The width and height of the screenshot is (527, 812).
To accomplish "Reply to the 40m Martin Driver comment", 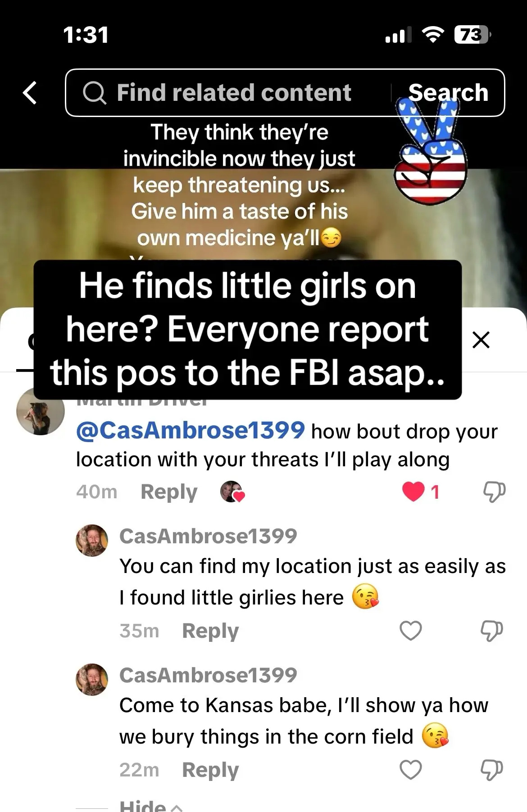I will (x=169, y=492).
